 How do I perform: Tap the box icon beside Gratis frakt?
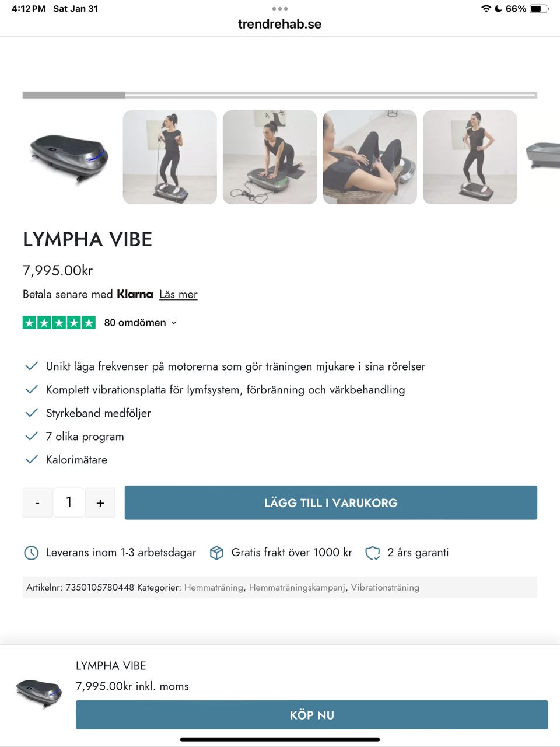[x=216, y=553]
